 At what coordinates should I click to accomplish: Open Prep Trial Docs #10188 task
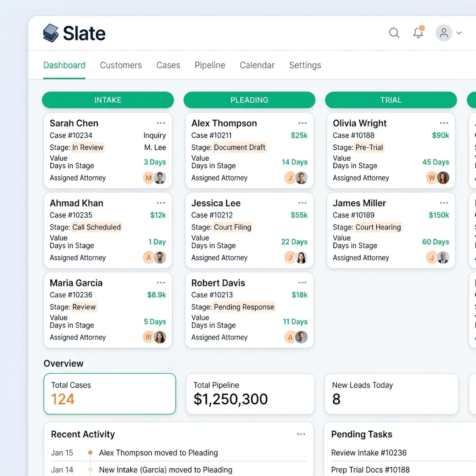[370, 470]
